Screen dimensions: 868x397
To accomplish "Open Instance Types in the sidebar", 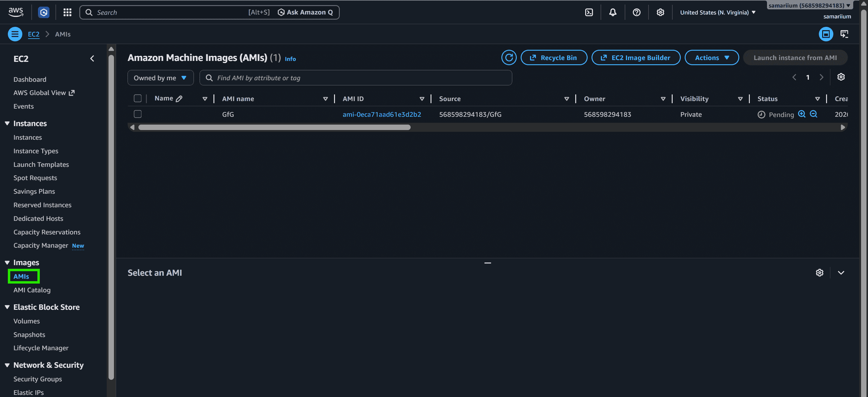I will pyautogui.click(x=36, y=151).
